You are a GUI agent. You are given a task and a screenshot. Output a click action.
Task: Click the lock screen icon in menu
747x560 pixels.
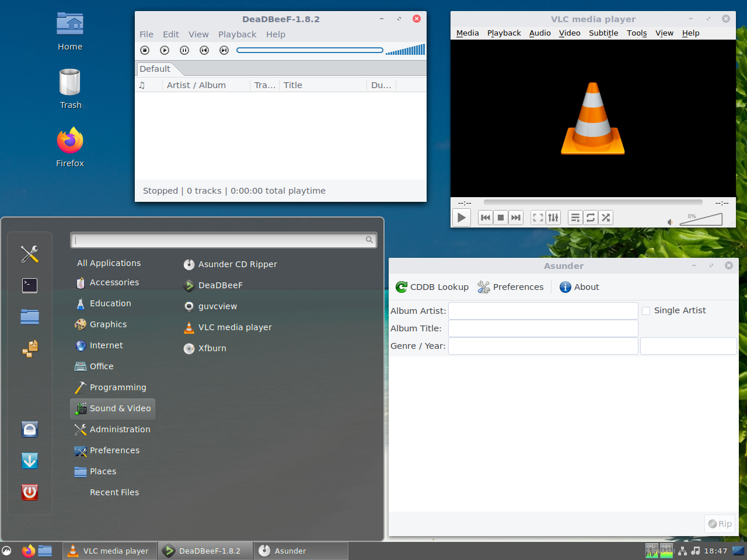(x=30, y=429)
